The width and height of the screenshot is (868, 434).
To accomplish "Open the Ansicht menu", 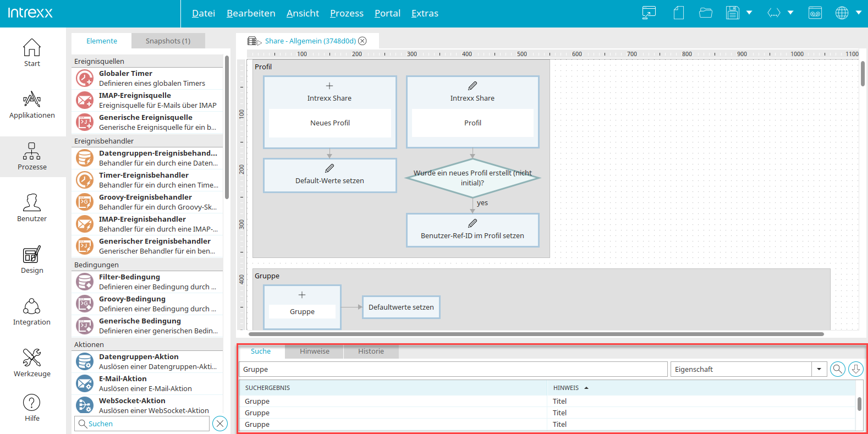I will tap(303, 13).
